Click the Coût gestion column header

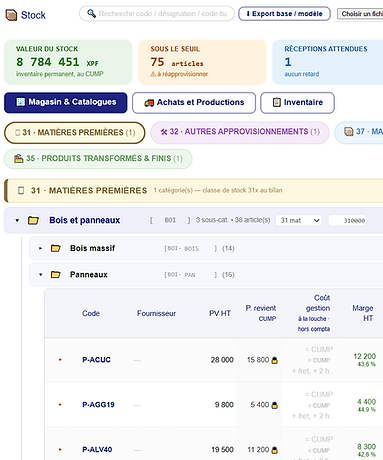[x=314, y=313]
